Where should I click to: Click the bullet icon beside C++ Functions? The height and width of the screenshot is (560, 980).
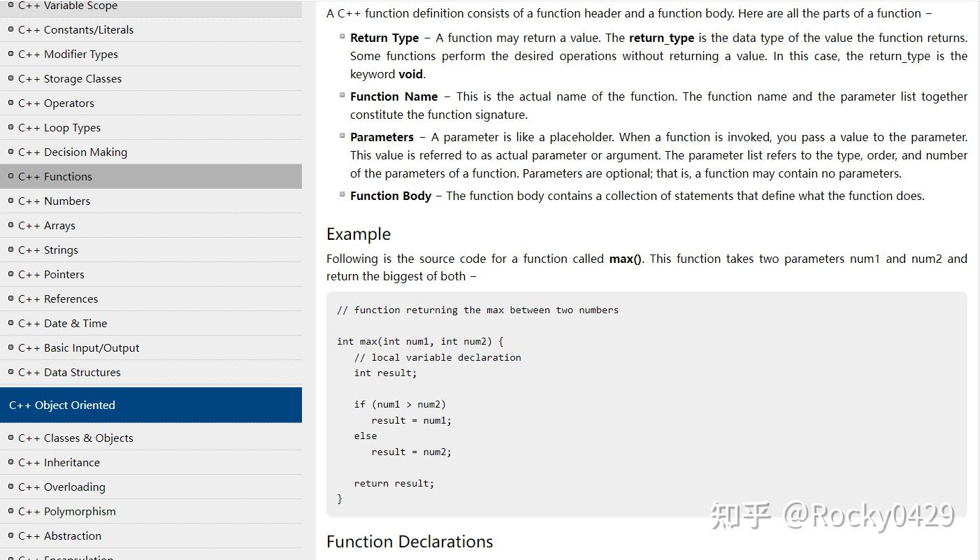pyautogui.click(x=10, y=176)
